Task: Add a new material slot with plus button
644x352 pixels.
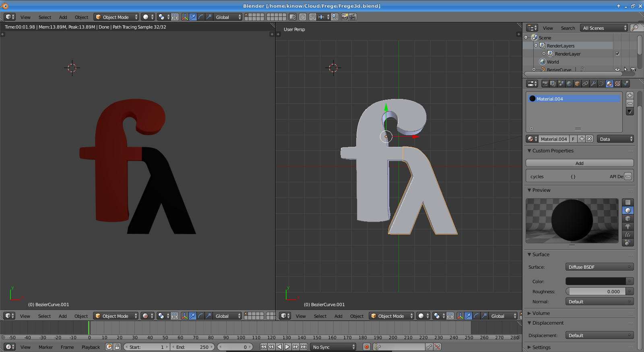Action: coord(630,95)
